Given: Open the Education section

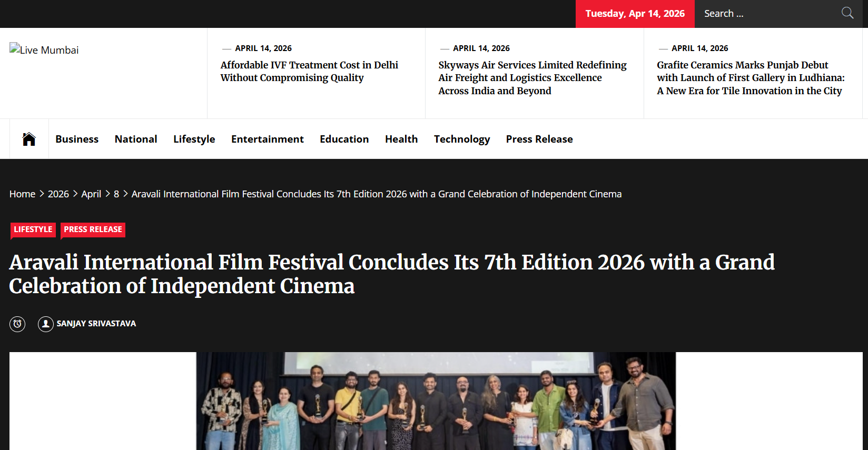Looking at the screenshot, I should click(x=344, y=139).
